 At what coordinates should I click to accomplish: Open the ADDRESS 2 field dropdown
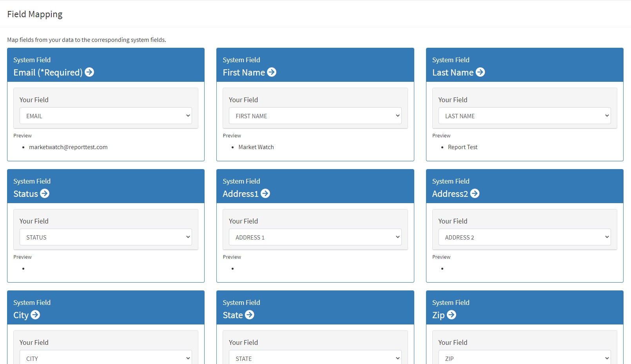(x=524, y=237)
